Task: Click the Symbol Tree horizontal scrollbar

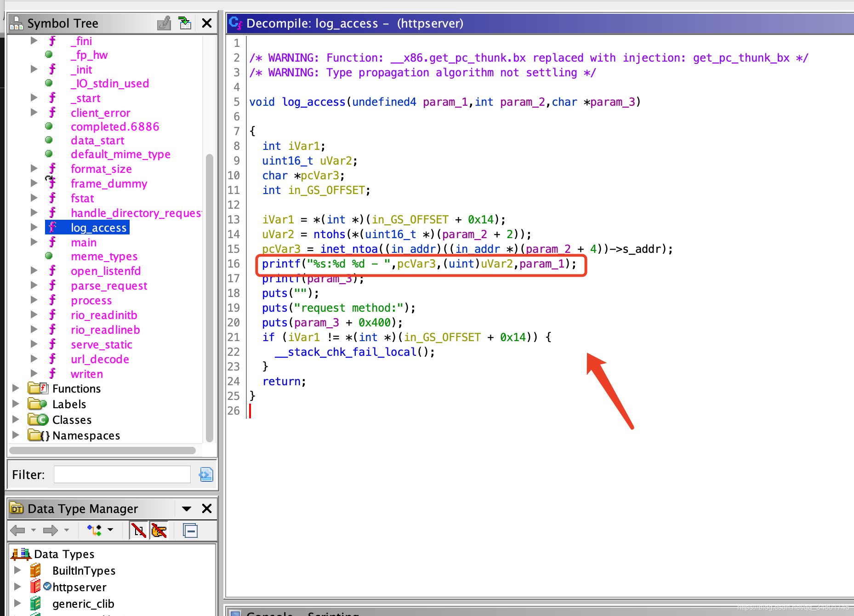Action: coord(102,451)
